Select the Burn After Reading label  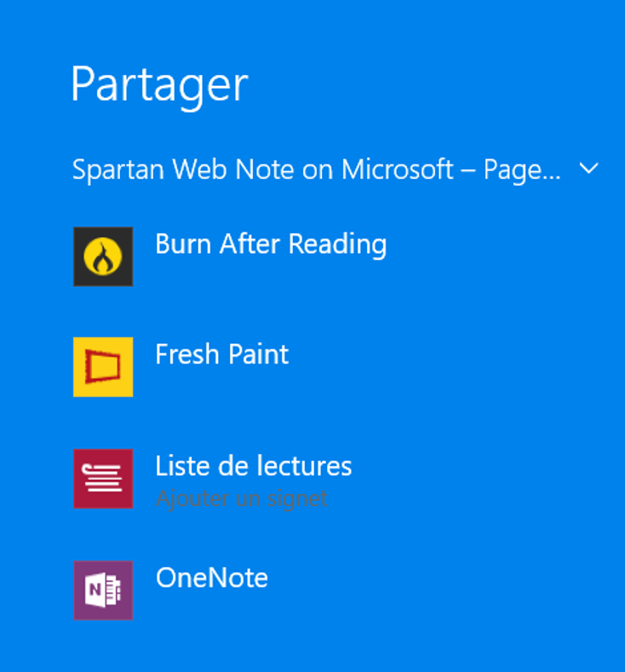click(x=271, y=244)
